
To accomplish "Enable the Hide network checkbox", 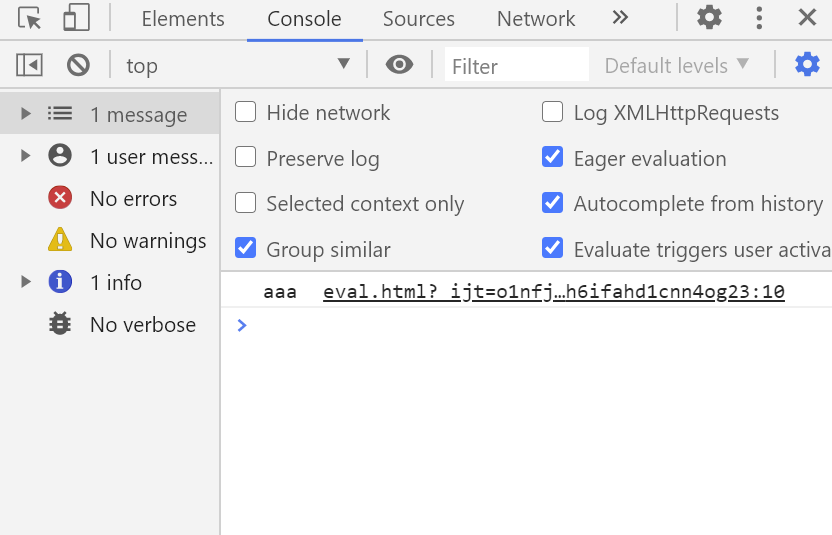I will (x=245, y=112).
